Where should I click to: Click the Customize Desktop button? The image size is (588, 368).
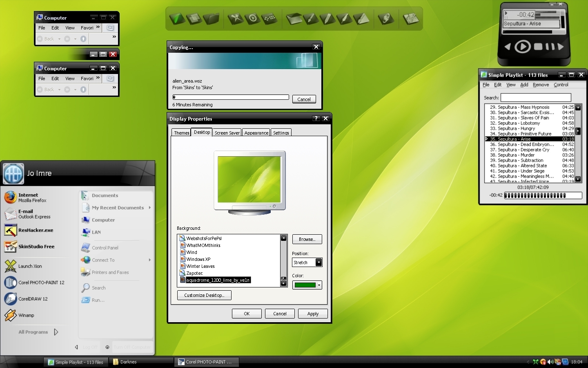(x=204, y=295)
